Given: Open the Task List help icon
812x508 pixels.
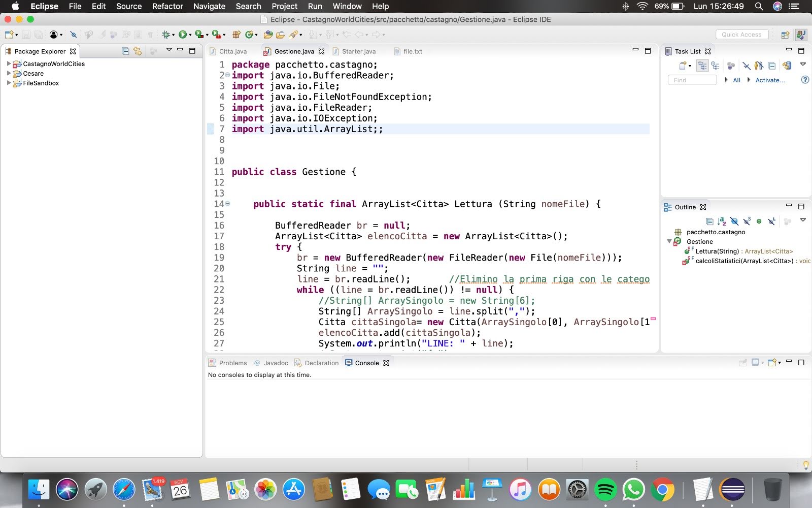Looking at the screenshot, I should pos(805,80).
